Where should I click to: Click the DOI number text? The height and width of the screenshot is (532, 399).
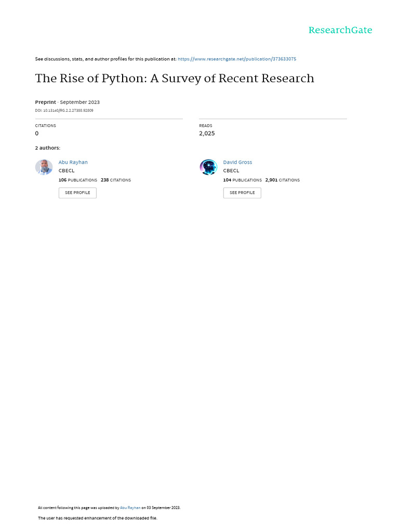click(64, 111)
